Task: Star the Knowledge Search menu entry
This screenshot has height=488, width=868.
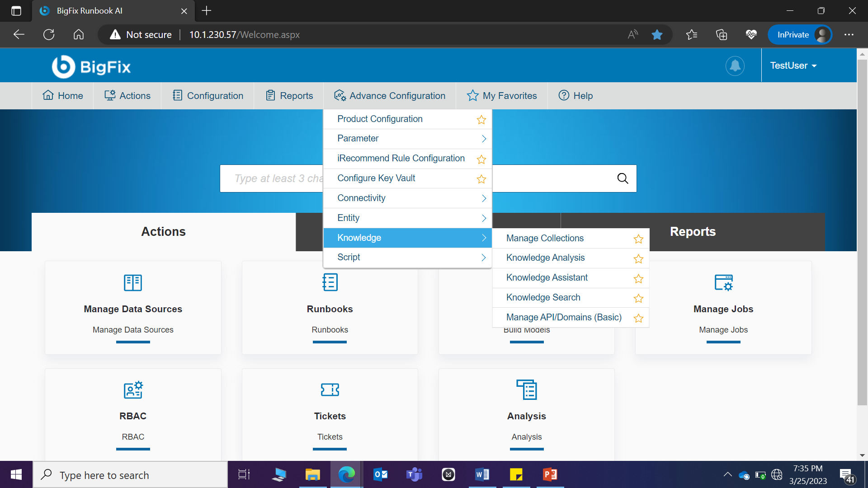Action: click(638, 298)
